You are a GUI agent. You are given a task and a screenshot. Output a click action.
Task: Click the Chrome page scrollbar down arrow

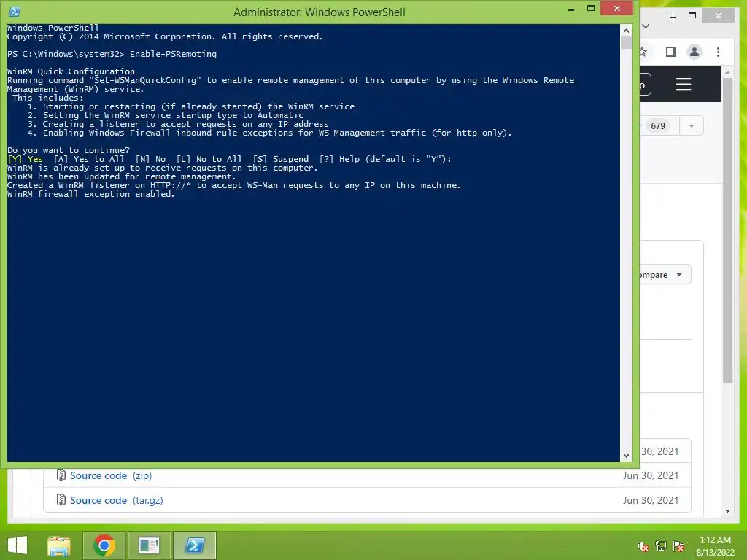click(x=727, y=511)
